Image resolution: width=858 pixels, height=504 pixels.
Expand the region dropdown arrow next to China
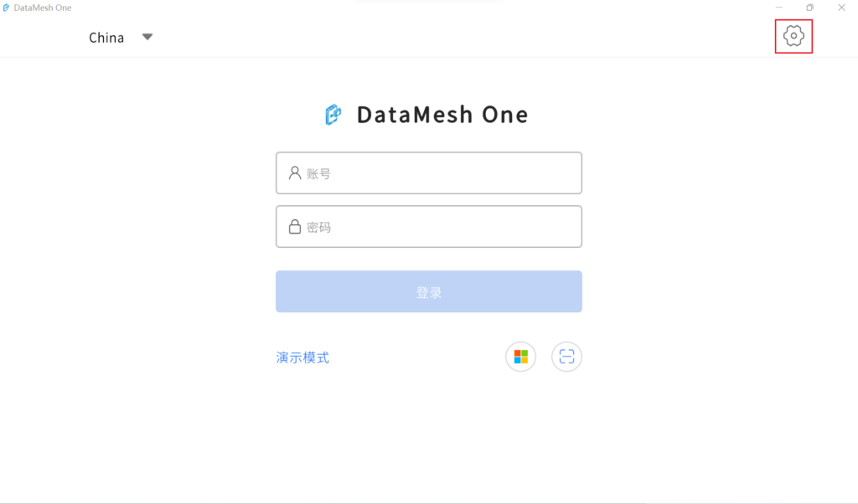pyautogui.click(x=147, y=37)
